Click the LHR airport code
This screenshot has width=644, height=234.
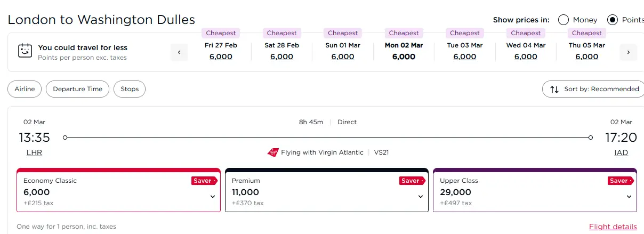34,152
